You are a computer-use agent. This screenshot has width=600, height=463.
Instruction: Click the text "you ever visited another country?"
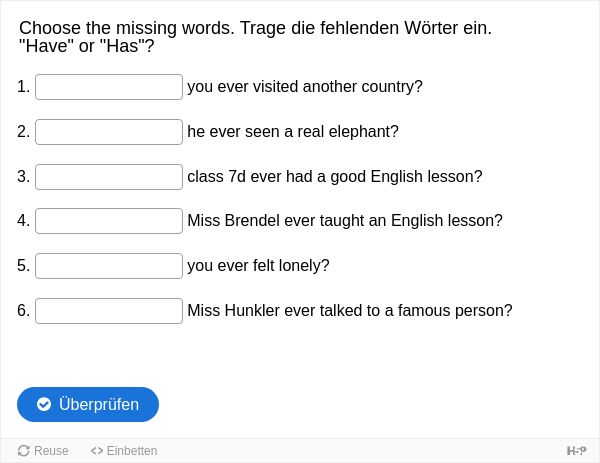(305, 86)
